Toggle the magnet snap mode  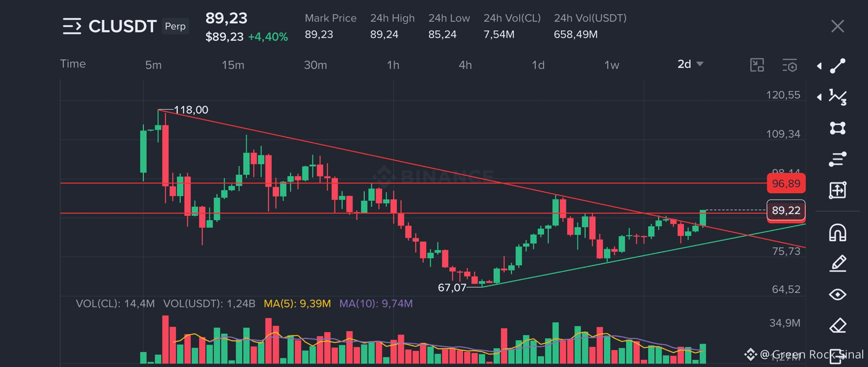click(837, 232)
